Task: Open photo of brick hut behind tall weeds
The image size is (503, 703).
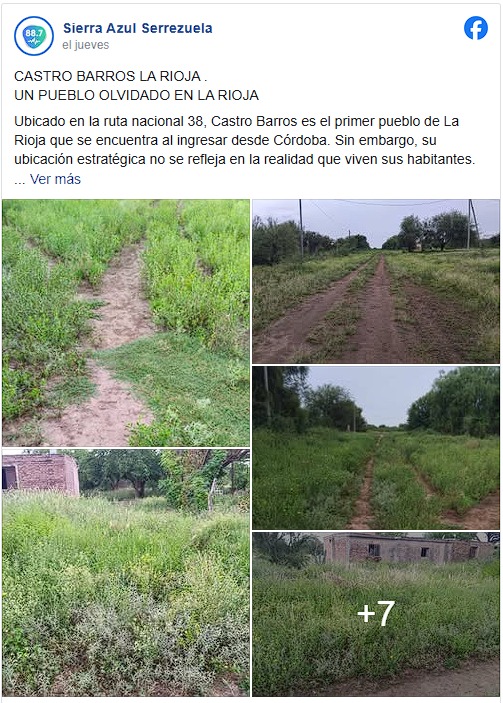Action: [126, 573]
